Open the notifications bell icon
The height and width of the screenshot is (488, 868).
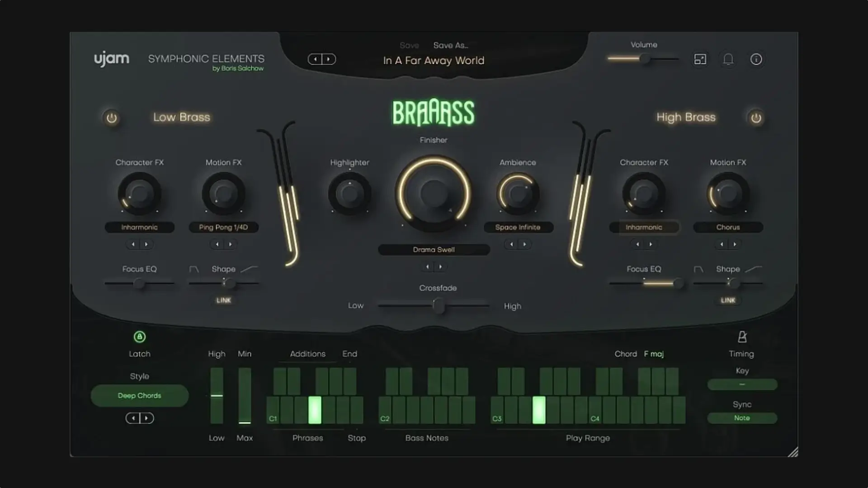tap(728, 59)
